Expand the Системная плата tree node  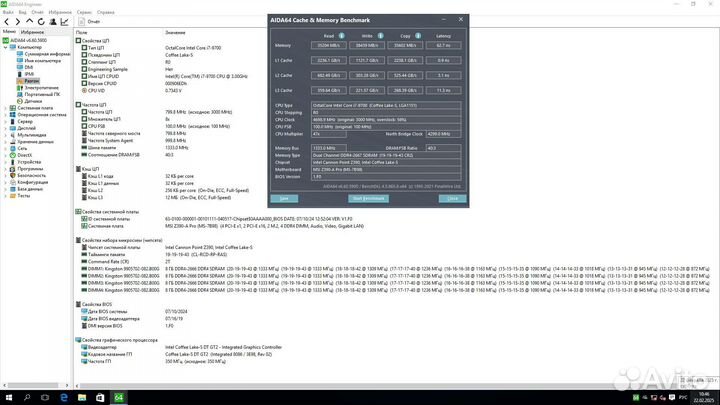6,108
